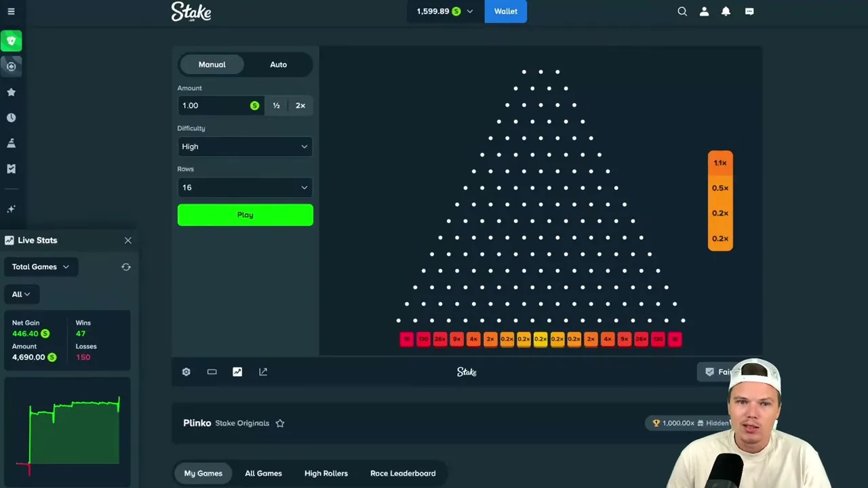Switch to the Race Leaderboard tab

click(403, 474)
